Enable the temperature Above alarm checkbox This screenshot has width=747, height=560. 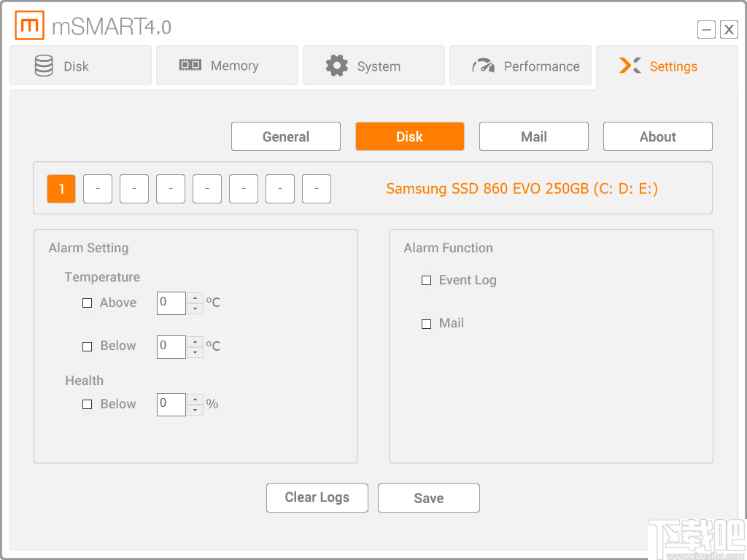87,303
